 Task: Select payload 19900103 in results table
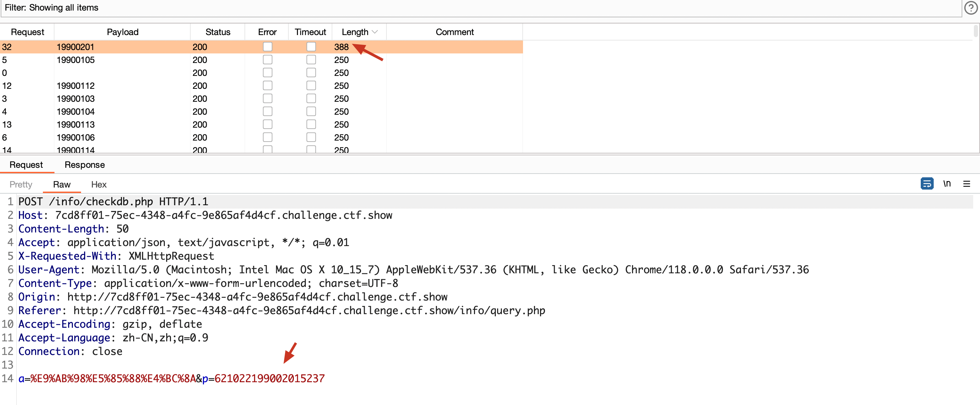(x=75, y=98)
